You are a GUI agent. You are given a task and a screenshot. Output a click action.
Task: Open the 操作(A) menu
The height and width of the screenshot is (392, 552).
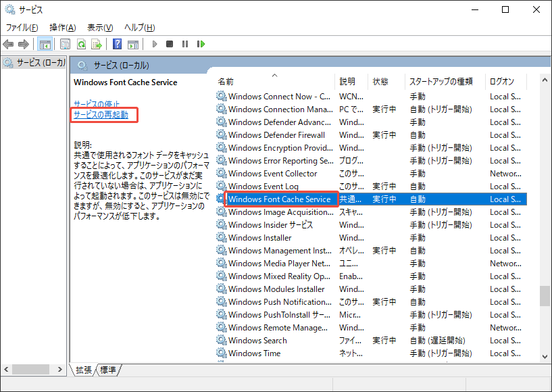[x=63, y=28]
